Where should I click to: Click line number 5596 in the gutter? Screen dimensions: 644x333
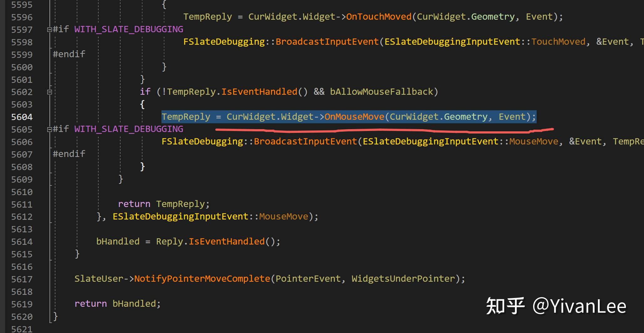22,17
